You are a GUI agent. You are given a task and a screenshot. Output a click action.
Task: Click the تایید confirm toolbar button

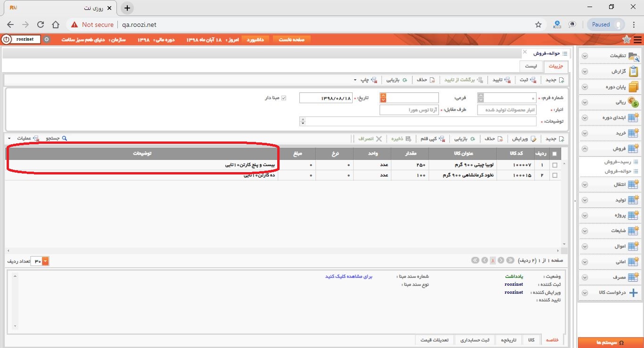click(x=501, y=80)
